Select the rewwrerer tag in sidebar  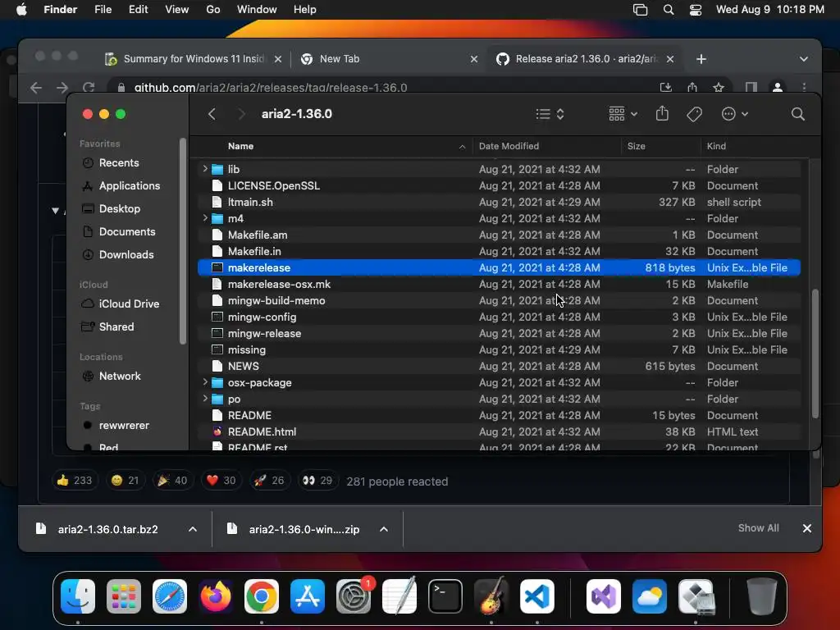point(124,426)
